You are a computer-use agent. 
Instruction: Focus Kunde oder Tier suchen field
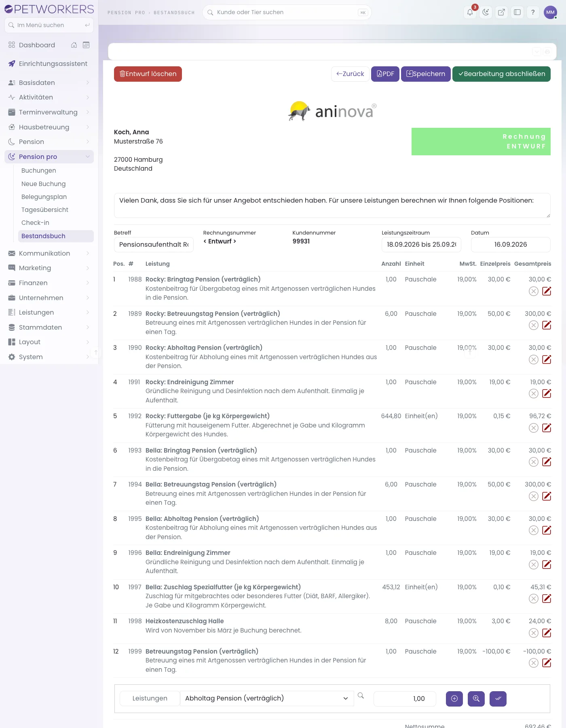(287, 12)
